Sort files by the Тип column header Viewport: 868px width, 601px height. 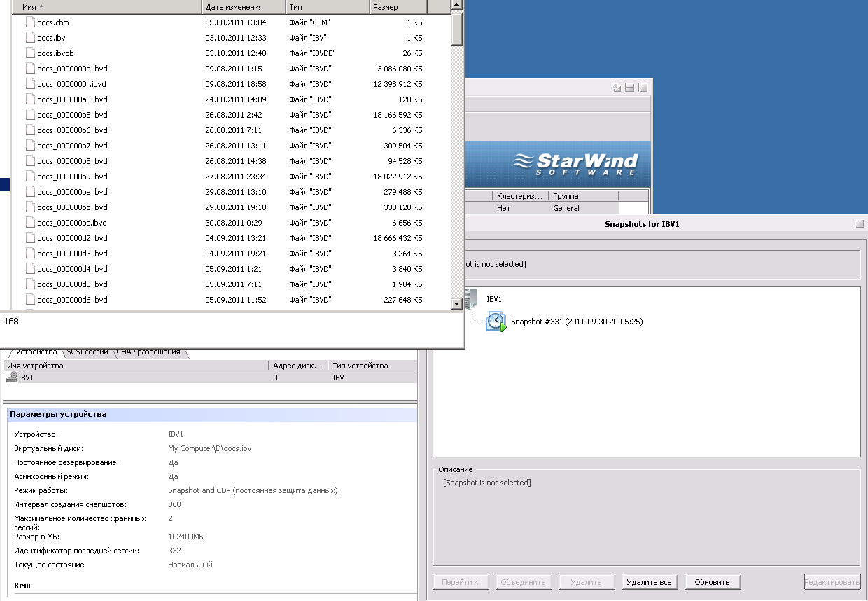(327, 7)
